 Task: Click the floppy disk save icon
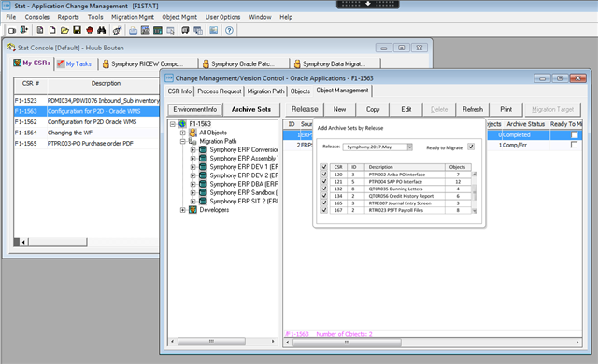tap(77, 30)
